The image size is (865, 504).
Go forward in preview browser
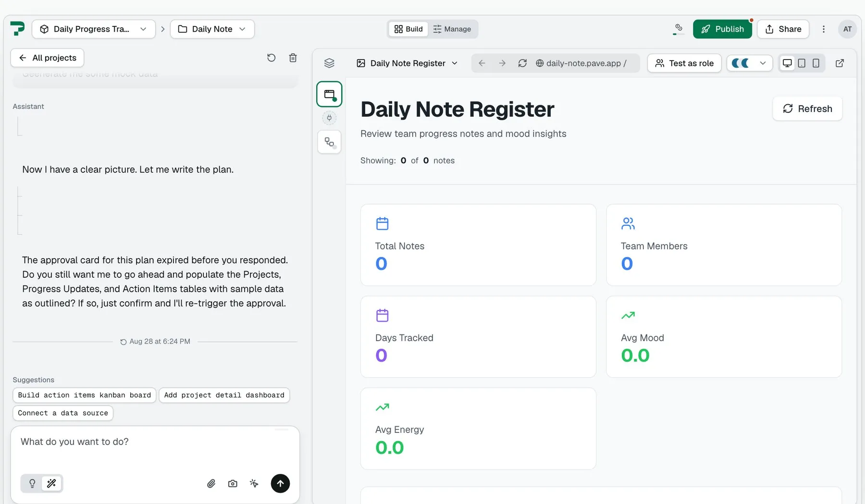tap(502, 63)
